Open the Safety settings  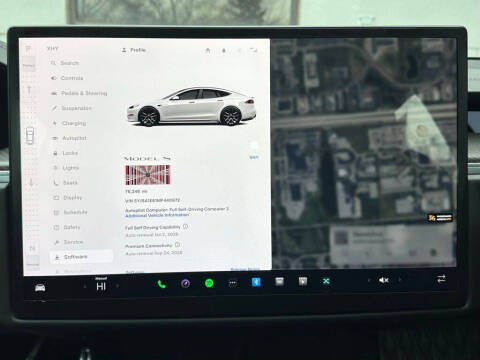tap(67, 227)
